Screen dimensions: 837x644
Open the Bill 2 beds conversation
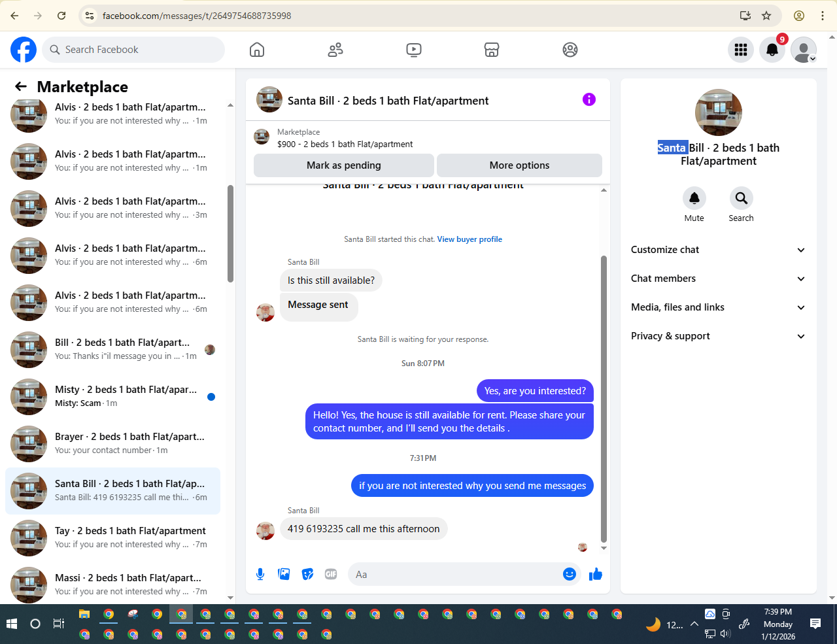[x=112, y=349]
